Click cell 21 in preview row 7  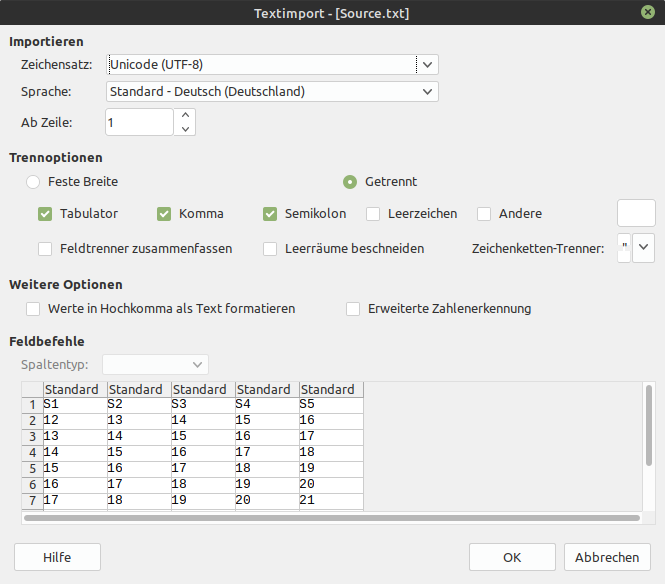[x=332, y=500]
